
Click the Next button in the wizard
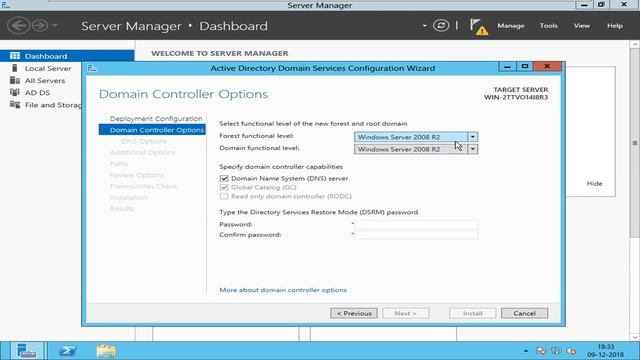[406, 313]
